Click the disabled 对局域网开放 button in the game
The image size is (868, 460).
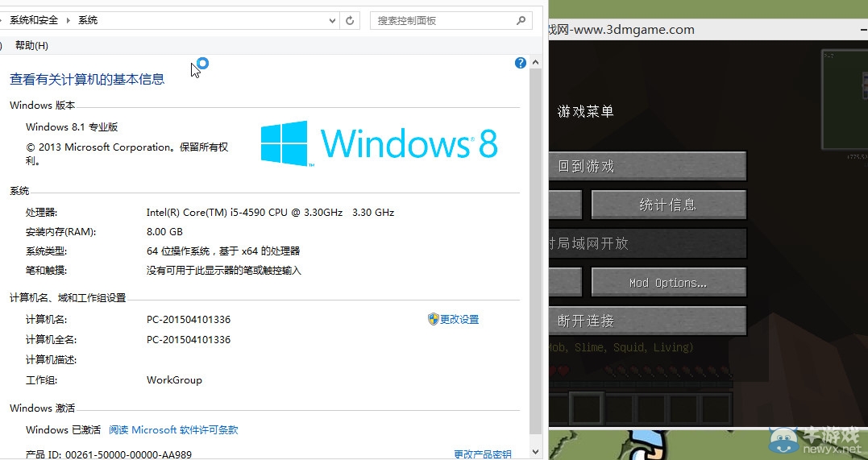pos(648,243)
